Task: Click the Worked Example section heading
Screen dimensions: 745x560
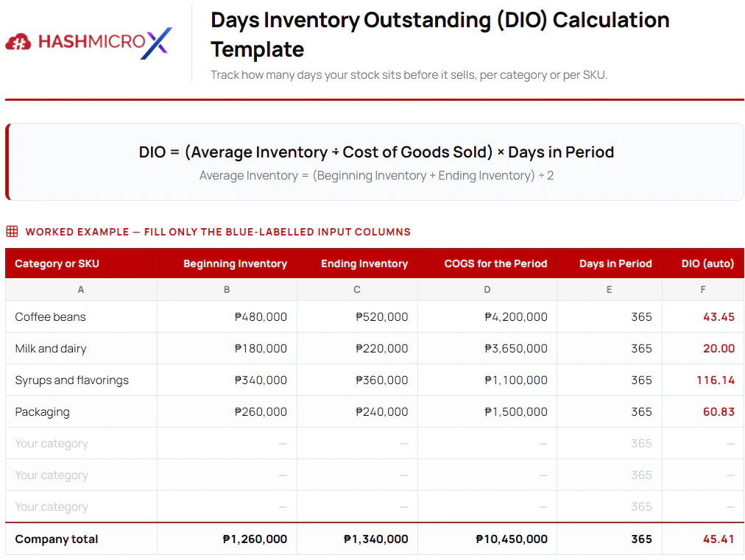Action: [x=218, y=232]
